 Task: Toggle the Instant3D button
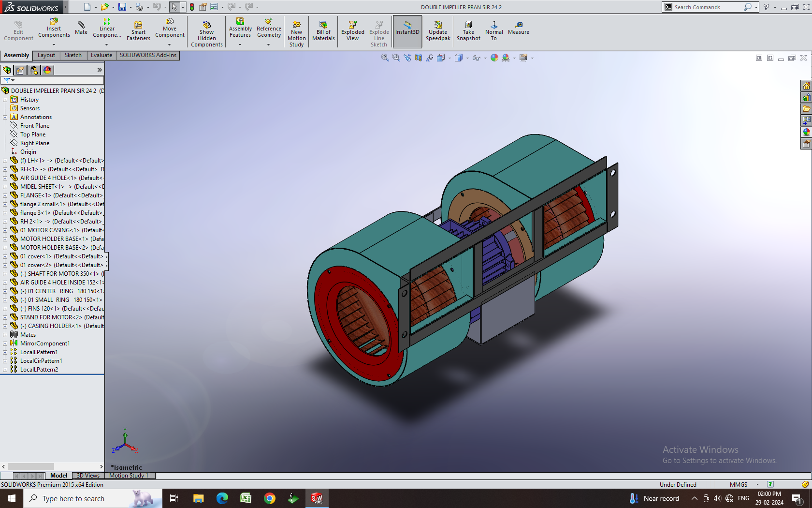pos(407,30)
